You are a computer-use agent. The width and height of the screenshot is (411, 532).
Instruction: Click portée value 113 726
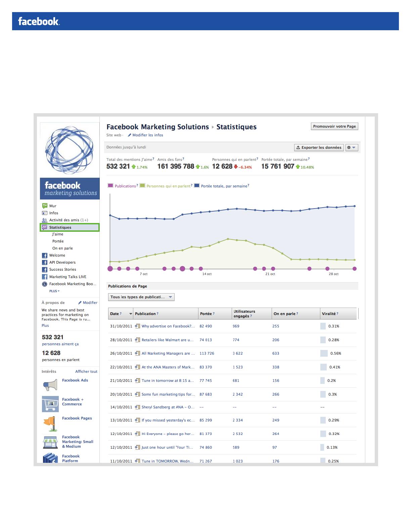coord(207,353)
